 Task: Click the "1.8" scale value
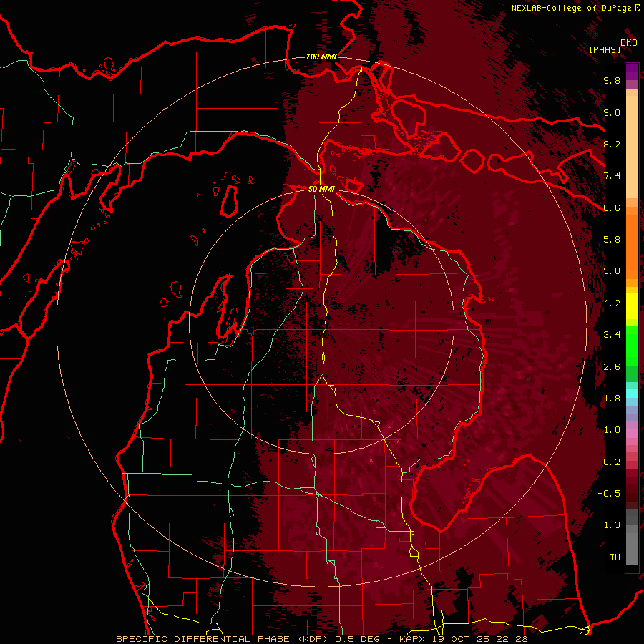pyautogui.click(x=612, y=399)
